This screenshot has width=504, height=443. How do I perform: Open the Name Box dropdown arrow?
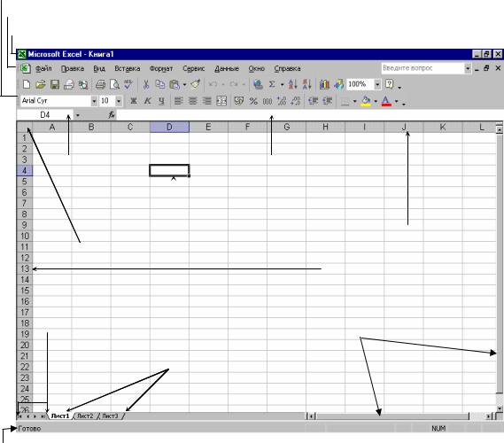77,115
